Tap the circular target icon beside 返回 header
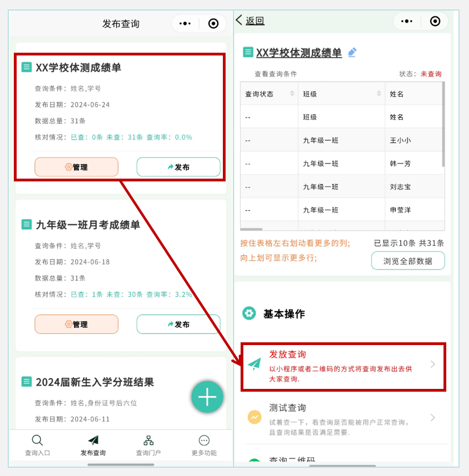Image resolution: width=469 pixels, height=476 pixels. click(435, 21)
